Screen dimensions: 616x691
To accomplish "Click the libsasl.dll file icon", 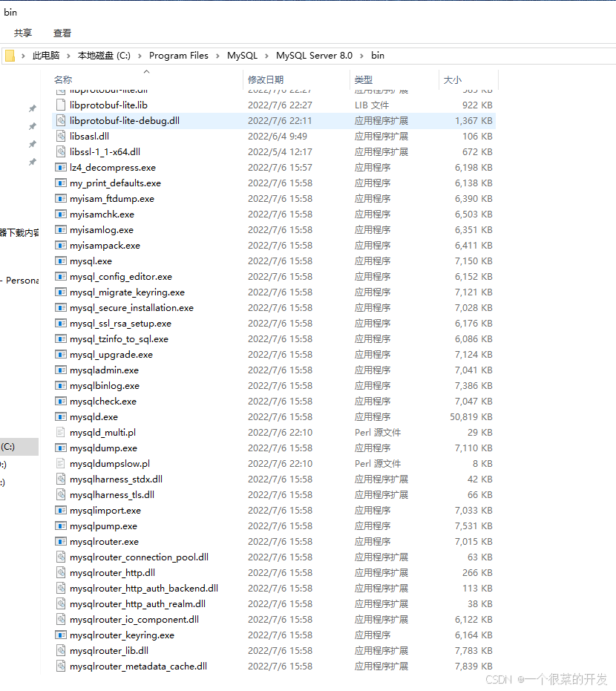I will click(x=61, y=136).
